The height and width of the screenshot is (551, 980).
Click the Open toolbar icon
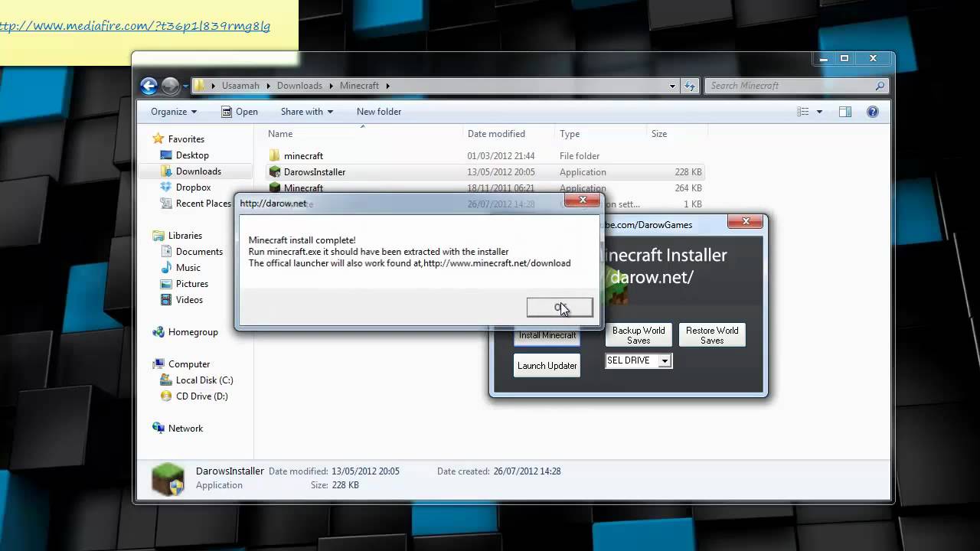(227, 112)
